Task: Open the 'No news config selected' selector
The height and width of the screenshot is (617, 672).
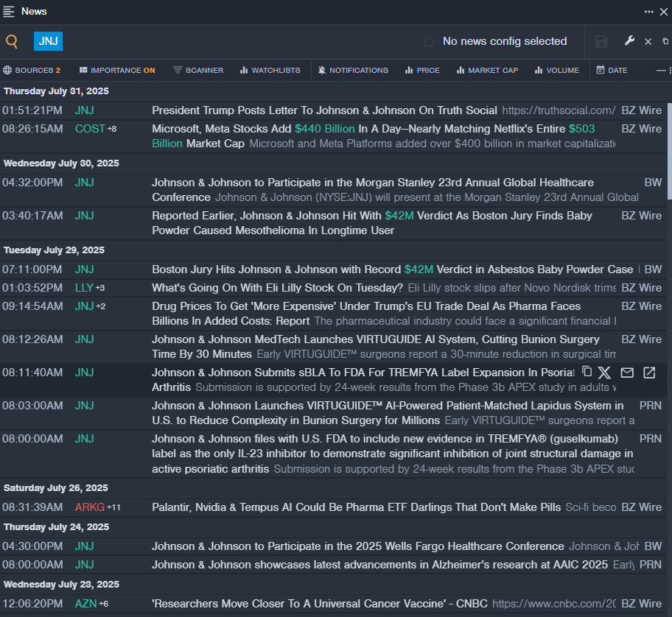Action: point(505,41)
